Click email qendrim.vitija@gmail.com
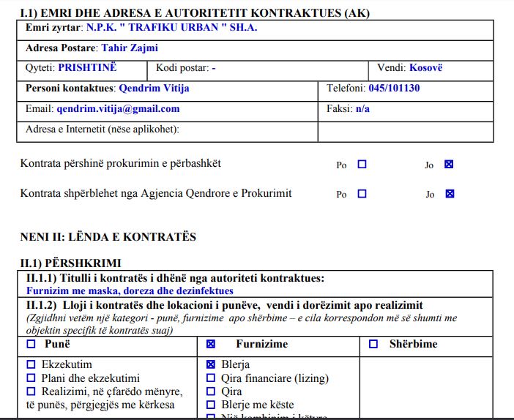The width and height of the screenshot is (514, 420). (x=118, y=109)
